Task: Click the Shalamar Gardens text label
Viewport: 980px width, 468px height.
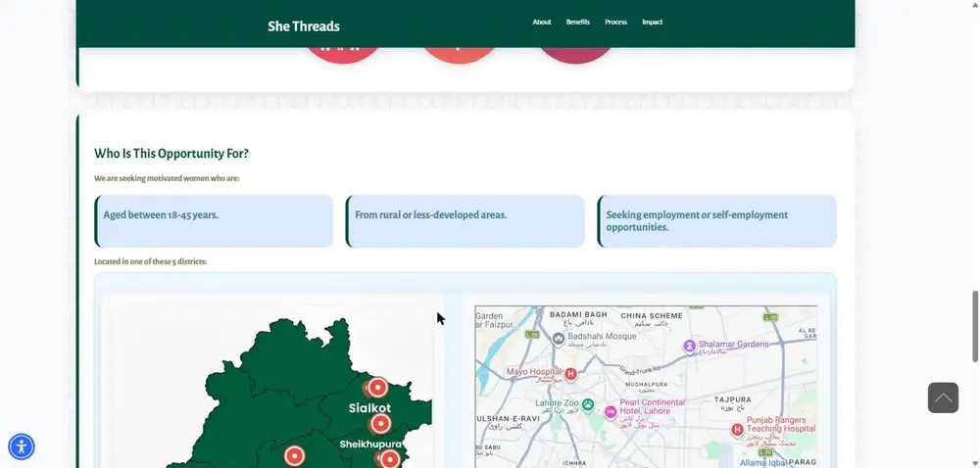Action: (734, 344)
